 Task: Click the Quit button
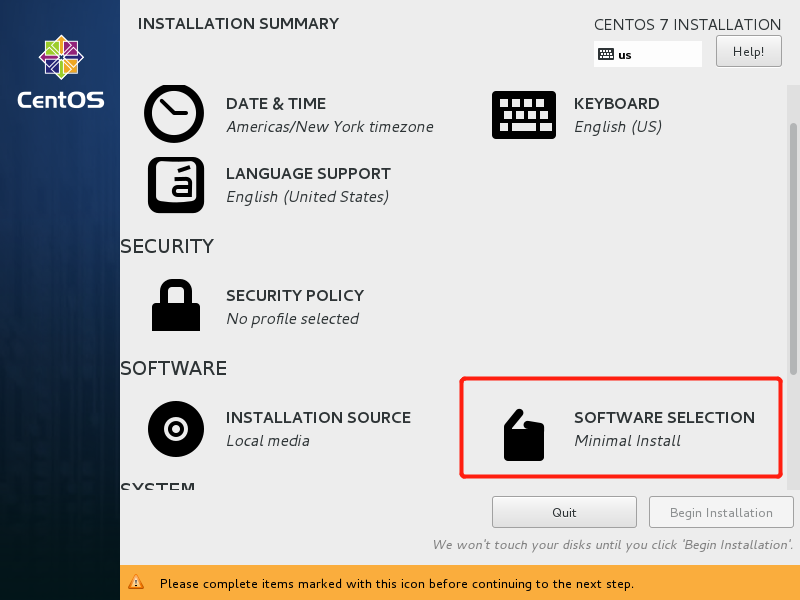[564, 512]
